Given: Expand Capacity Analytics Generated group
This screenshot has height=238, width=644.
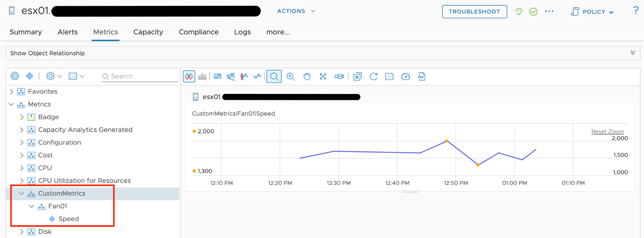Looking at the screenshot, I should (x=22, y=130).
